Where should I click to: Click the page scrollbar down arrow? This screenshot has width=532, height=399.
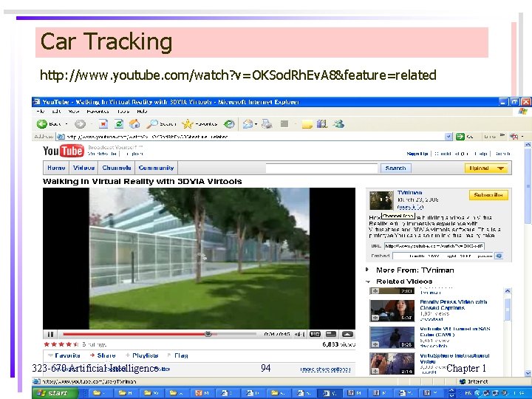point(528,373)
